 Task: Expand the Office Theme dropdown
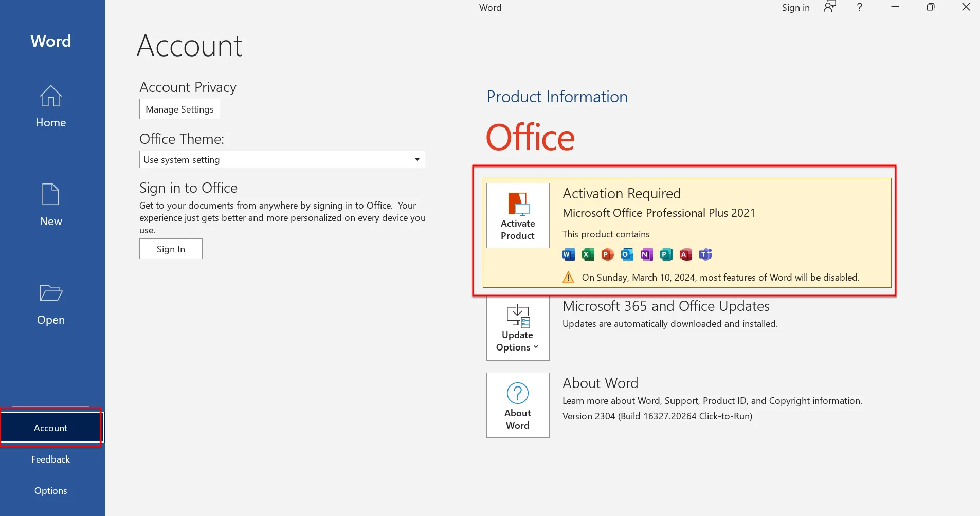(417, 159)
